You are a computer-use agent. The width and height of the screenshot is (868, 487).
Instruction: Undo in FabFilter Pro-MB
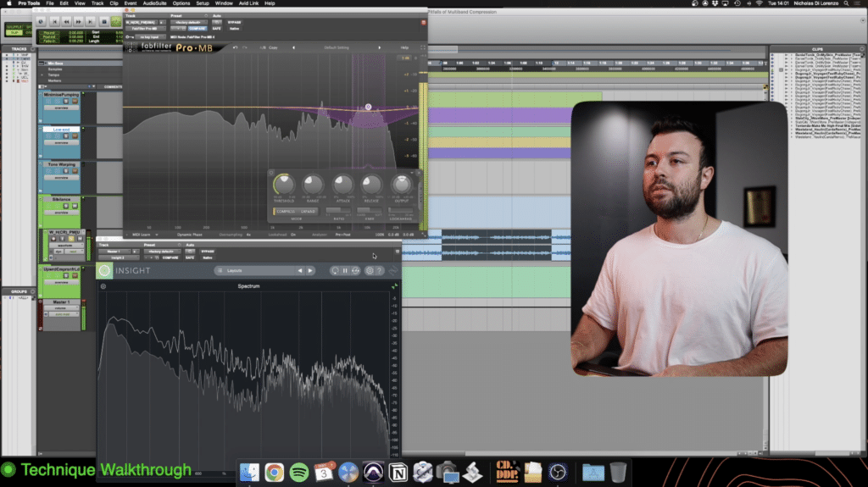236,47
